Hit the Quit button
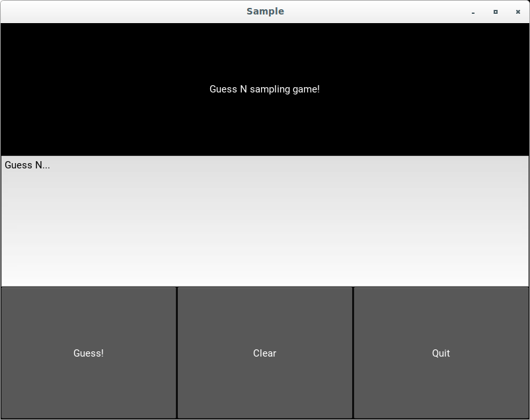The image size is (530, 420). click(x=441, y=353)
